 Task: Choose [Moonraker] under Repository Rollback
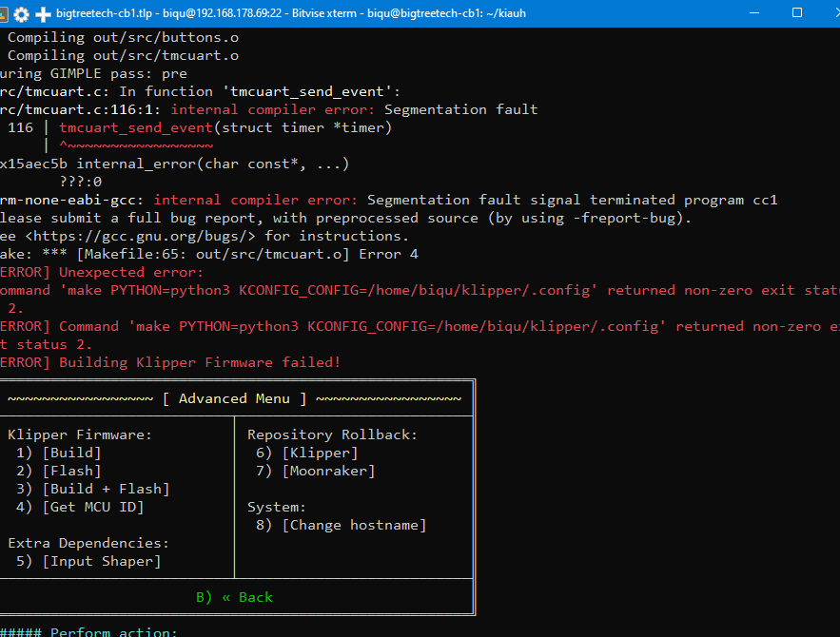[x=328, y=471]
